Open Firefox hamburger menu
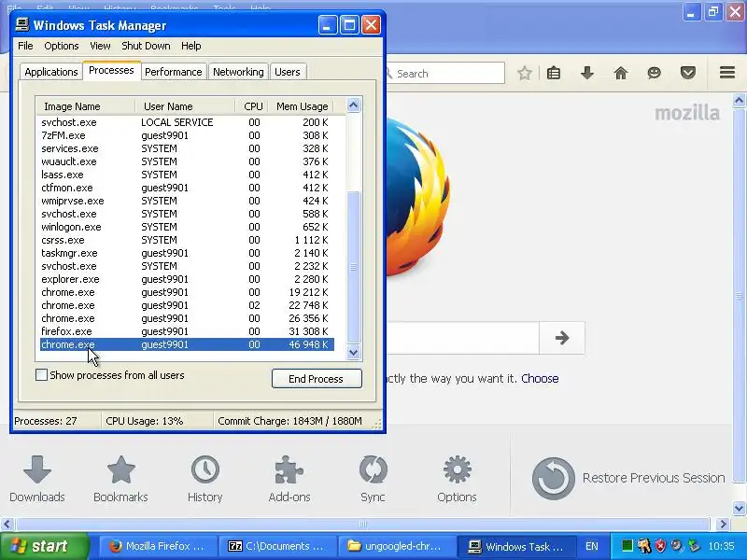 coord(727,73)
